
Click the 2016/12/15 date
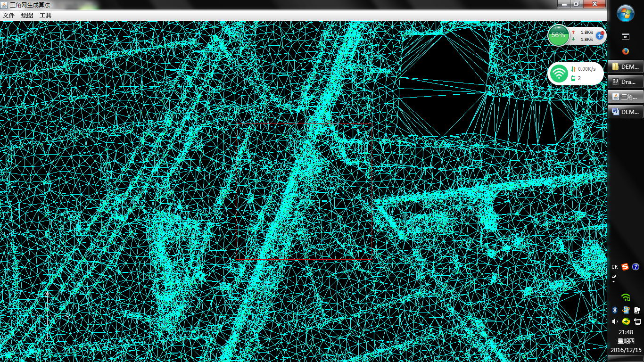point(626,350)
